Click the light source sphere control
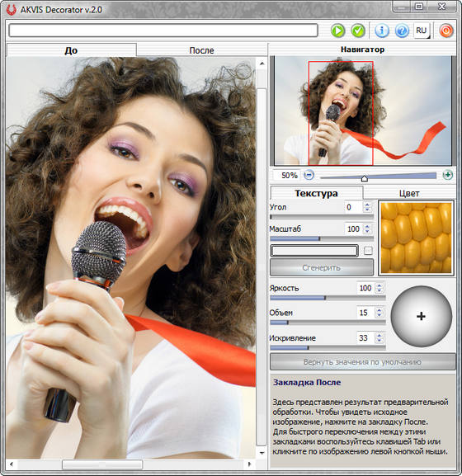The image size is (462, 476). click(422, 316)
